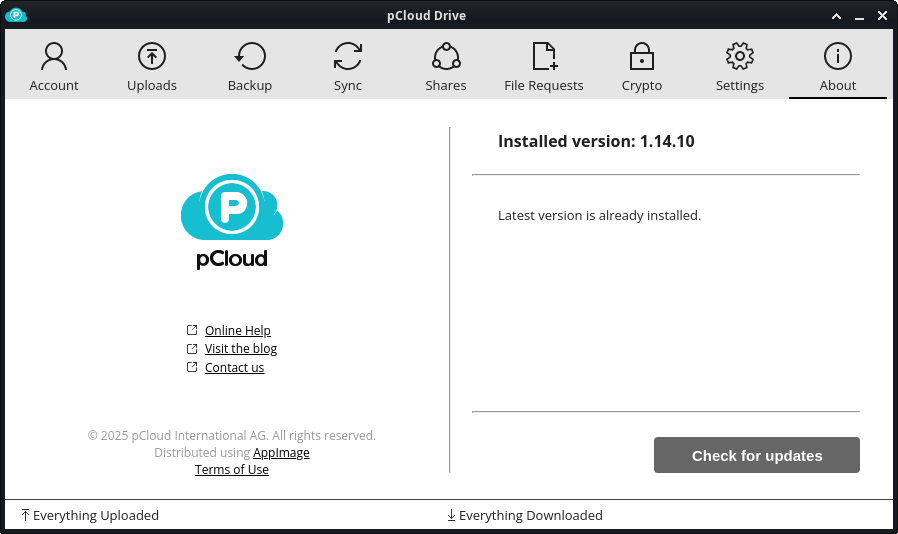
Task: Click the pCloud cloud logo image
Action: click(232, 207)
